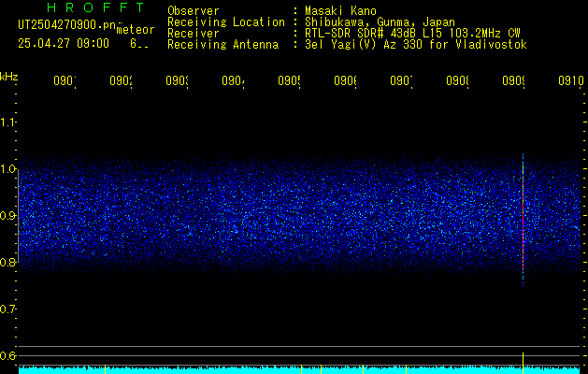Click 'Shibukawa, Gunma, Japan' text

380,22
